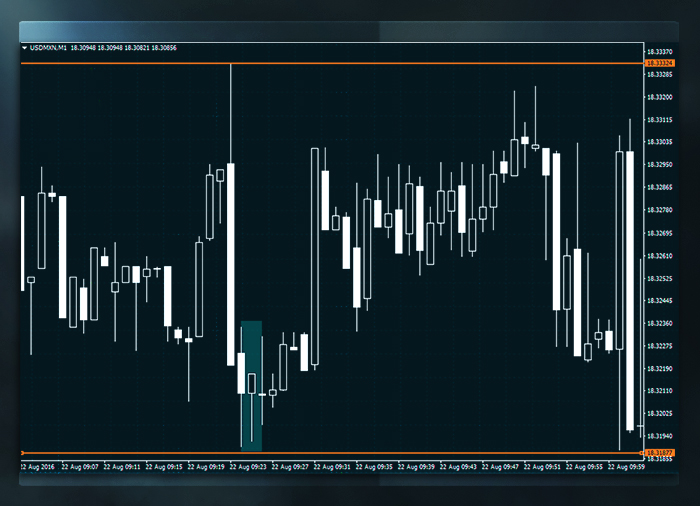Click the 18.32610 price axis label
700x506 pixels.
click(660, 256)
